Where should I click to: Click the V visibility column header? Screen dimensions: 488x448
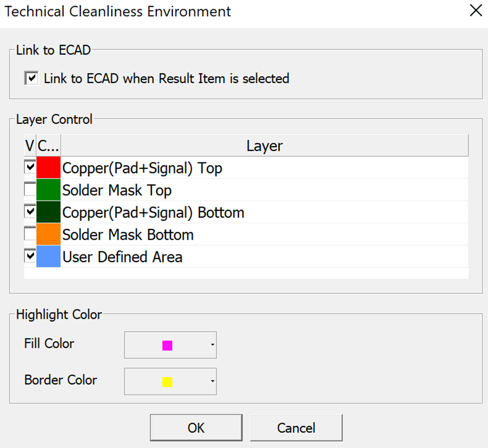[30, 146]
